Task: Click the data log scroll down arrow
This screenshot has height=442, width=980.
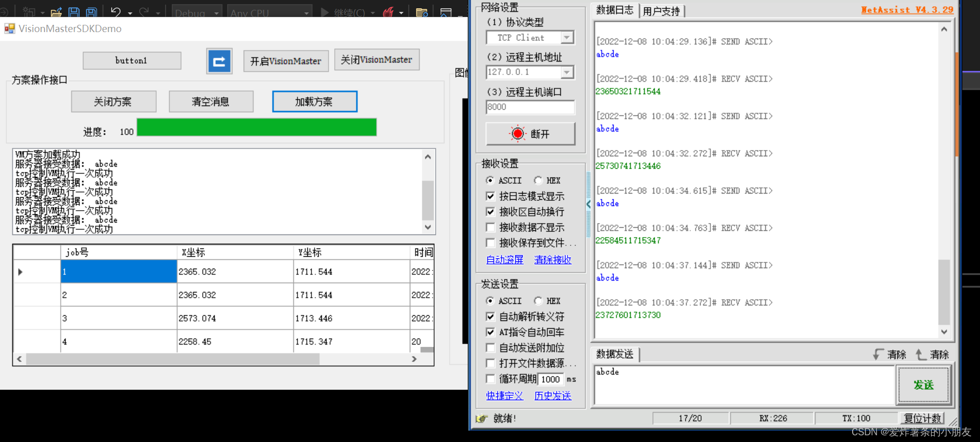Action: tap(944, 332)
